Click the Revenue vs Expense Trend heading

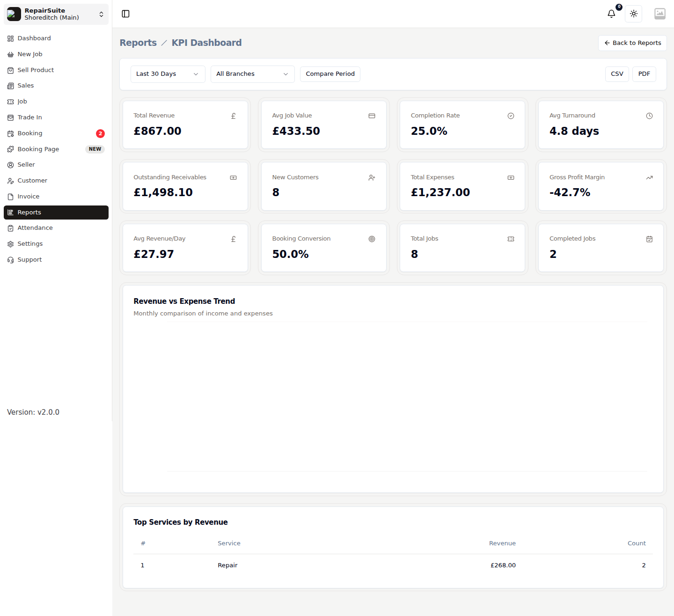pos(184,301)
